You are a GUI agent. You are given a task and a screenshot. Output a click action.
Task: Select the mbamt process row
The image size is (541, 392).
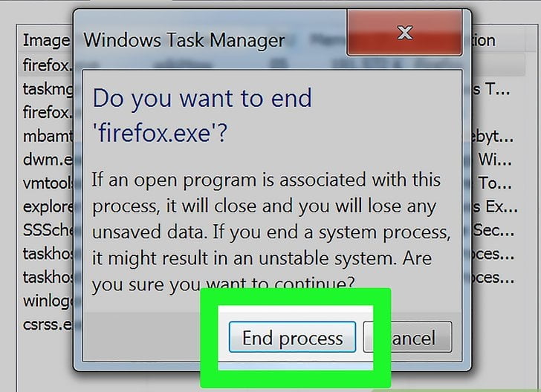click(x=48, y=136)
